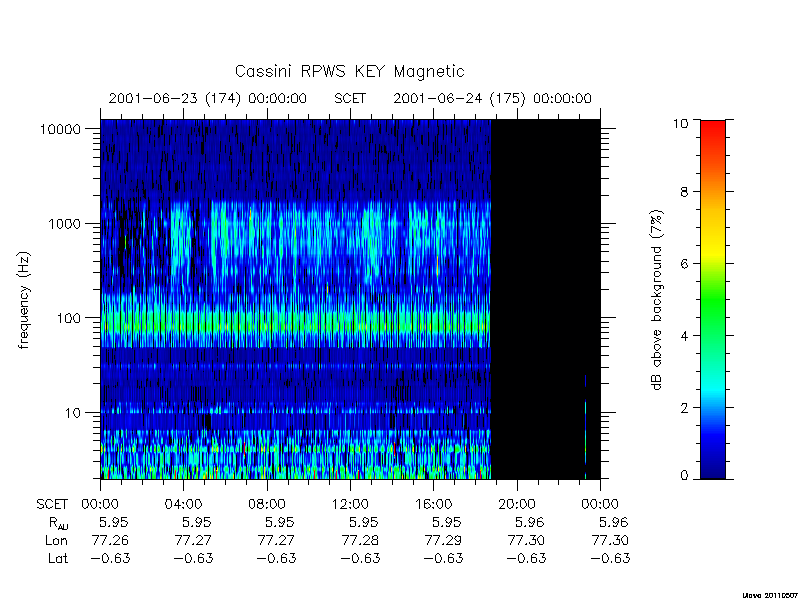Image resolution: width=800 pixels, height=600 pixels.
Task: Click the green 100 Hz band in spectrogram
Action: pos(295,324)
